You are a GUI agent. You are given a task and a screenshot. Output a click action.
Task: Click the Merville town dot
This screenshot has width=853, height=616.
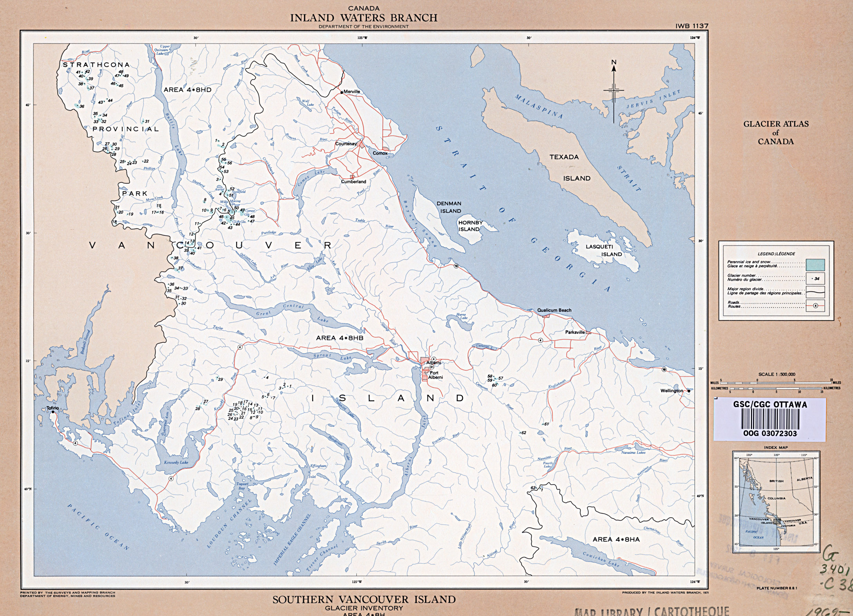pyautogui.click(x=342, y=92)
